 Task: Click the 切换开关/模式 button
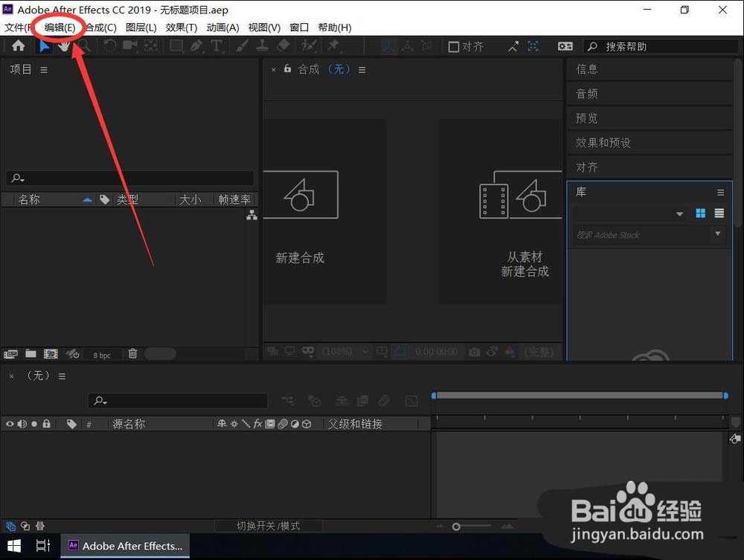(269, 526)
